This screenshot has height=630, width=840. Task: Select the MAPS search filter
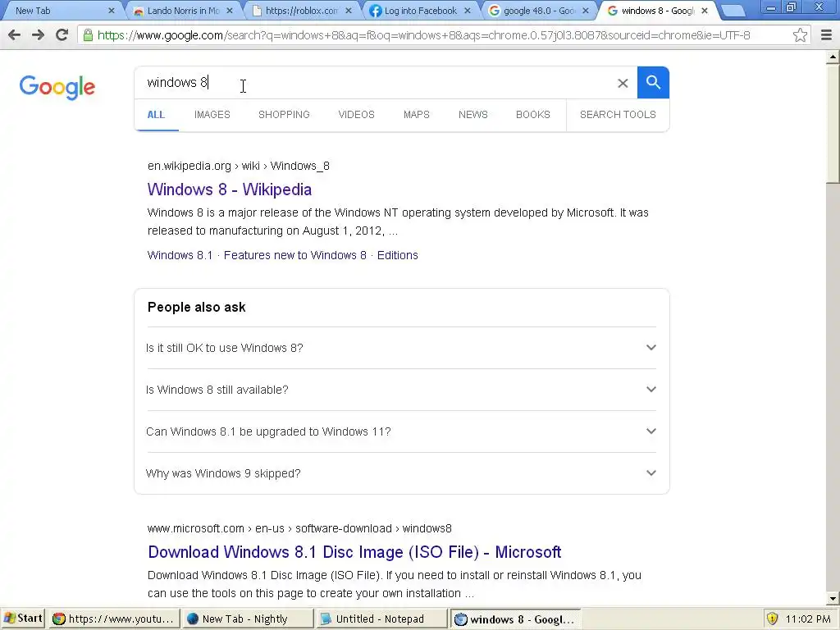pos(416,115)
